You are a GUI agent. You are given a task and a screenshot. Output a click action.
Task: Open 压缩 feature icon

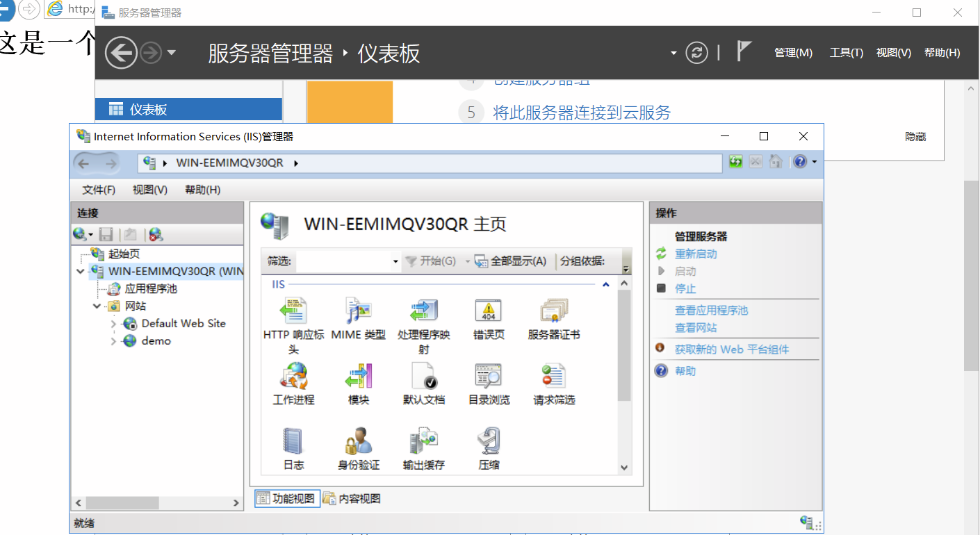489,441
